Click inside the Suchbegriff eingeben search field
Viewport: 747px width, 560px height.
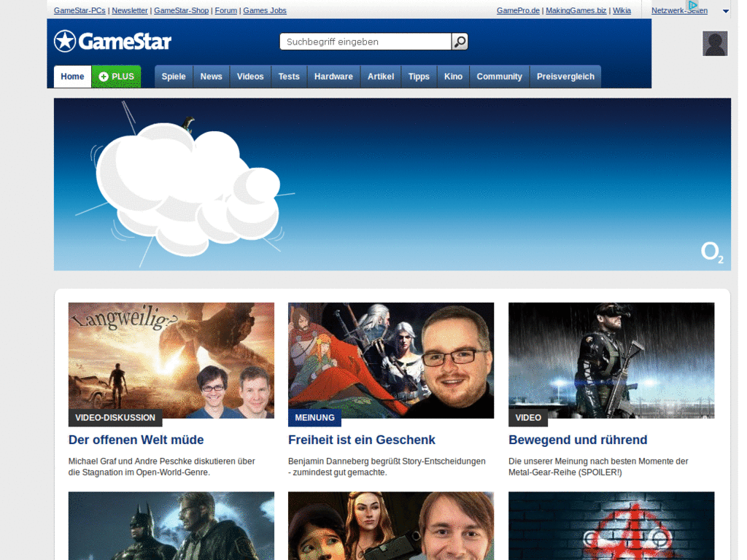pos(365,42)
